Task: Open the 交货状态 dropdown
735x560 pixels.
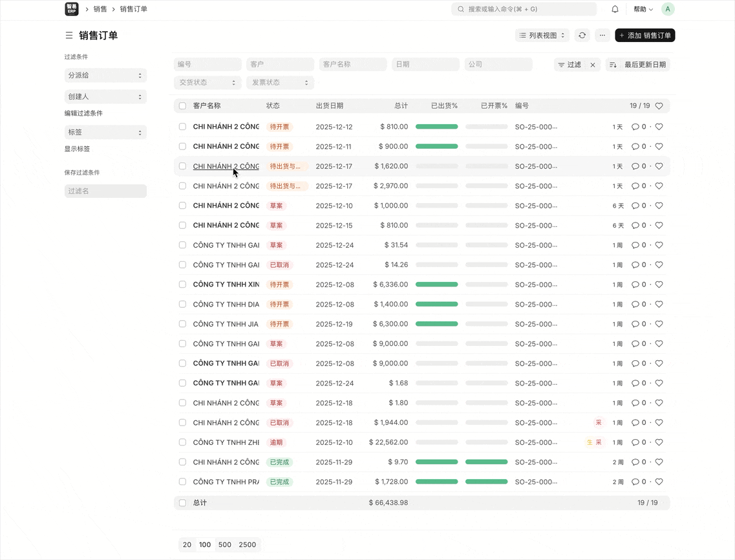Action: pos(207,83)
